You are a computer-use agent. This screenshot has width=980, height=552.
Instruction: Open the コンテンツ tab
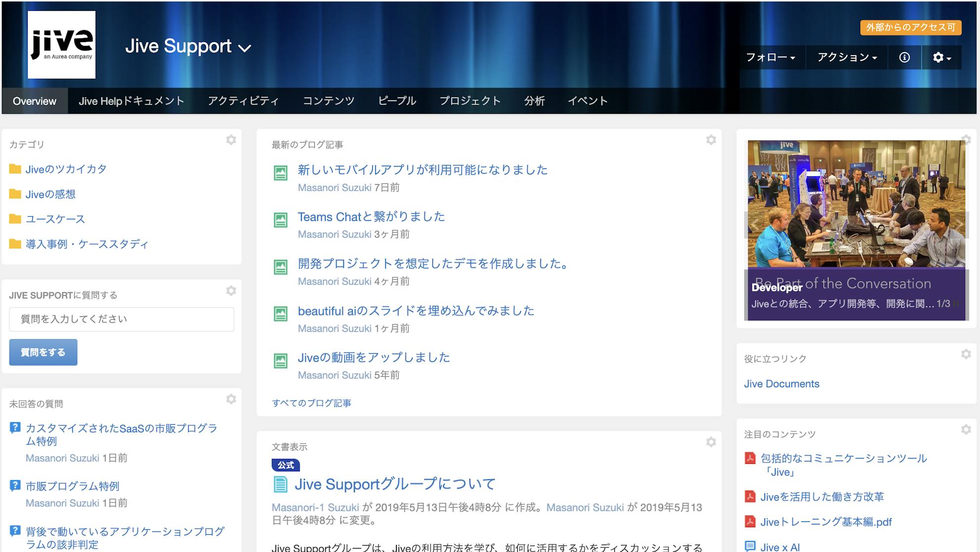(328, 101)
